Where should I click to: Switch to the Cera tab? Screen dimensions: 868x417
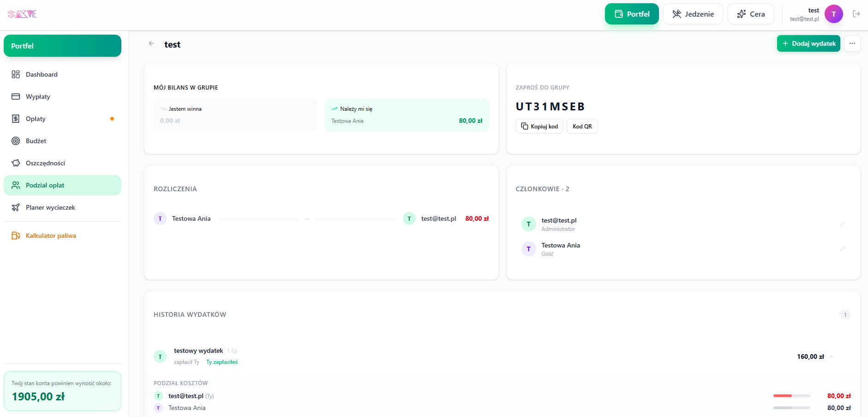tap(751, 14)
